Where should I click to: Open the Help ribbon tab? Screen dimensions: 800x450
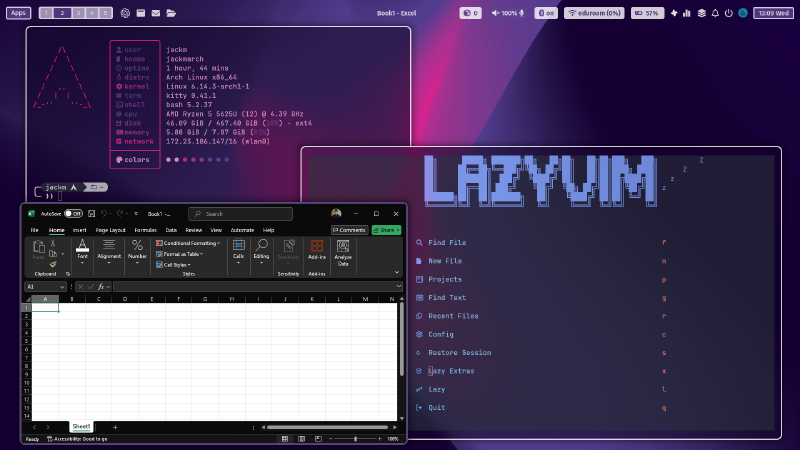coord(268,230)
